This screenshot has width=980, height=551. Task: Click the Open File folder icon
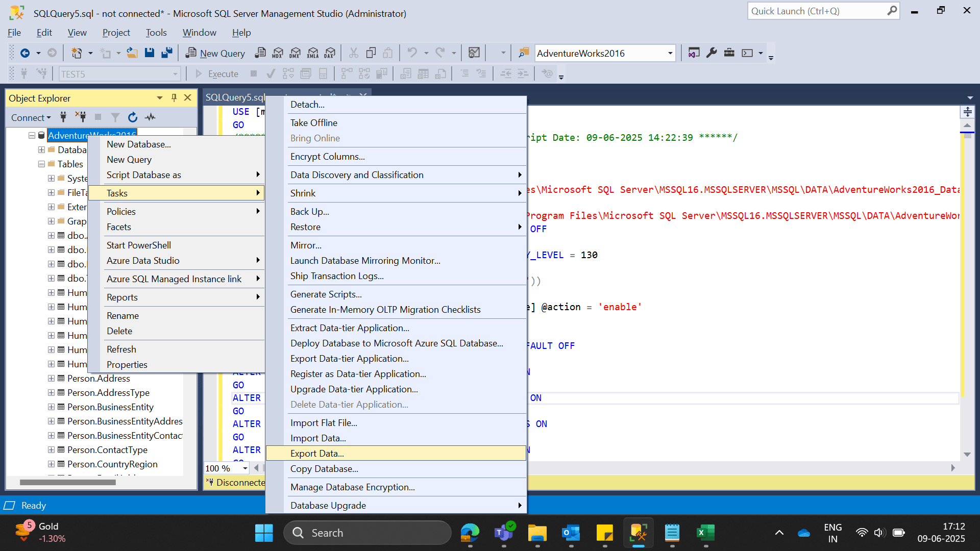132,53
